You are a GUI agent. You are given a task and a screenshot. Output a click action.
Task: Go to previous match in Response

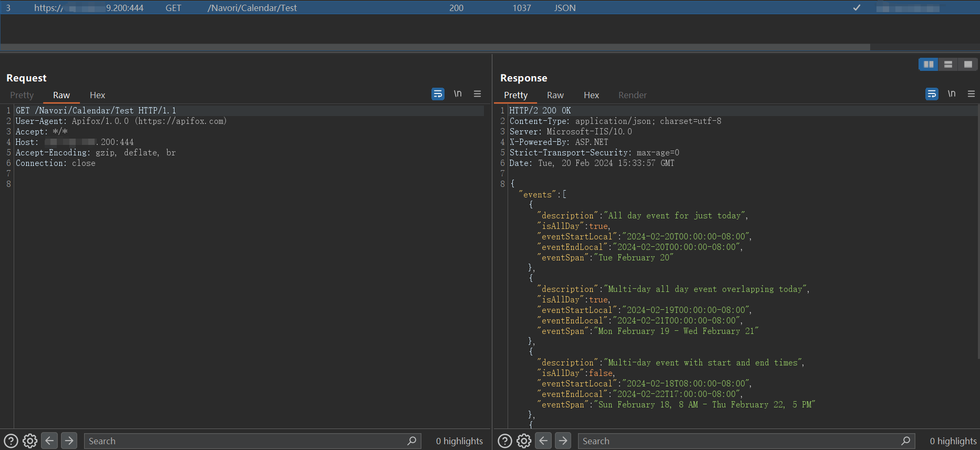543,441
